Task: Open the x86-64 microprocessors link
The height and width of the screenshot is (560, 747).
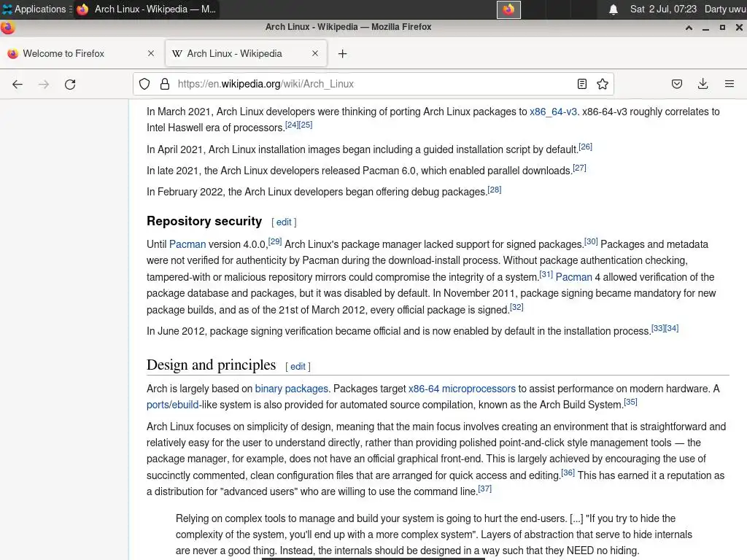Action: click(462, 389)
